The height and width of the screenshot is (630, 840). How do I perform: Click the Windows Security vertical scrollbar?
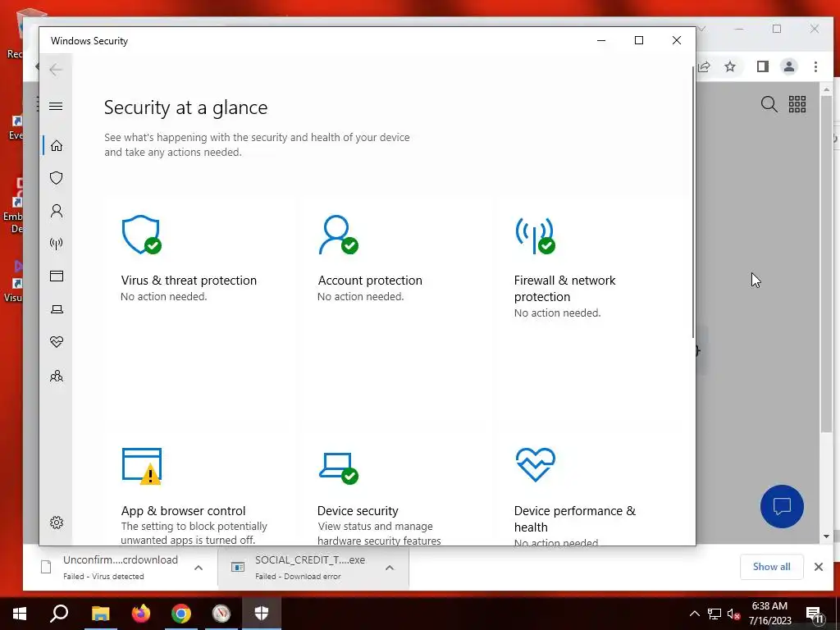(693, 201)
